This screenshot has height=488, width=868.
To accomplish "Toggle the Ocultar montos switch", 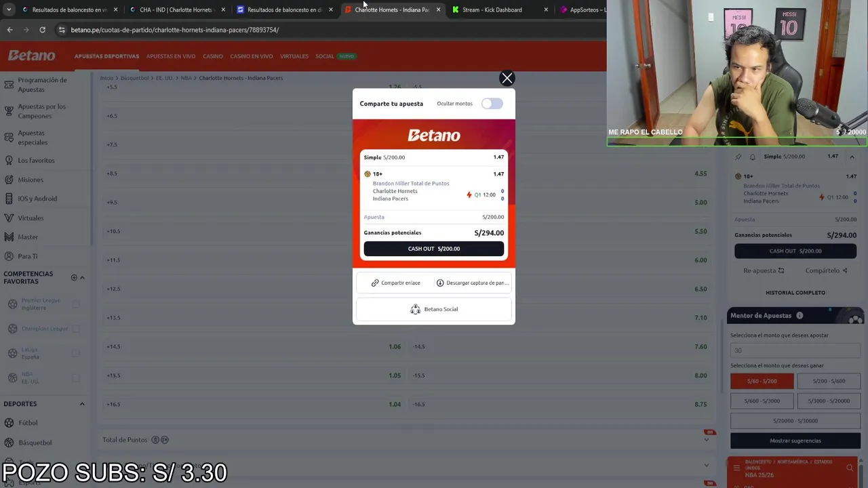I will [x=492, y=104].
